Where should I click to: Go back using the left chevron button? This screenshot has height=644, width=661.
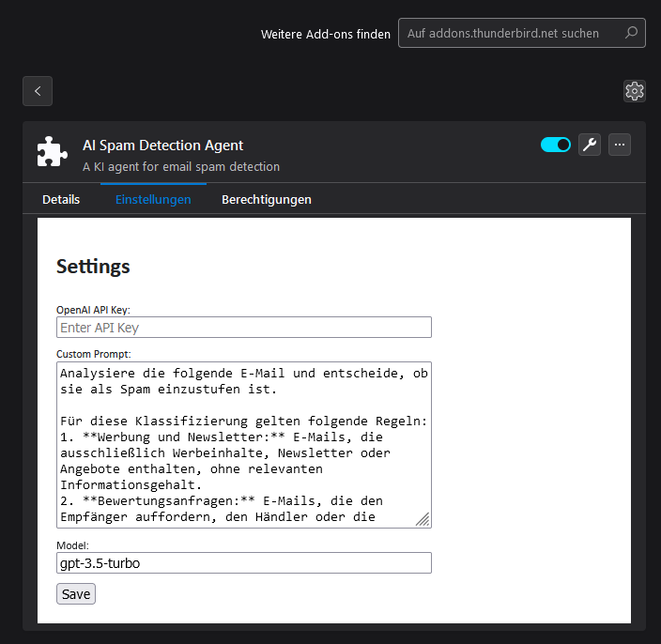(x=38, y=91)
